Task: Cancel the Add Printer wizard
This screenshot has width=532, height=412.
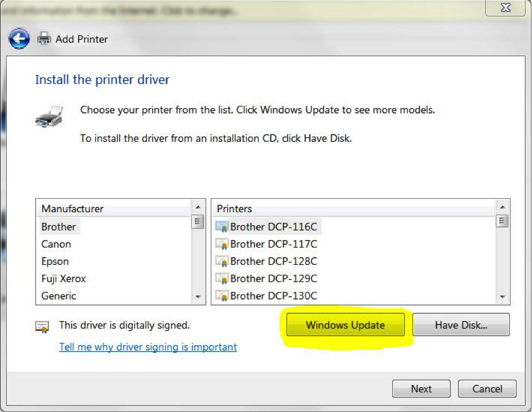Action: 486,389
